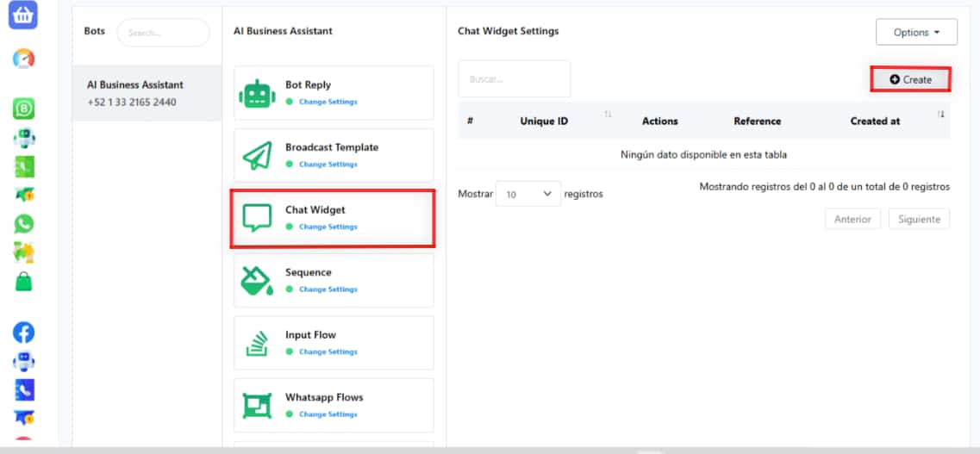Open the Whatsapp Flows menu card

point(333,405)
